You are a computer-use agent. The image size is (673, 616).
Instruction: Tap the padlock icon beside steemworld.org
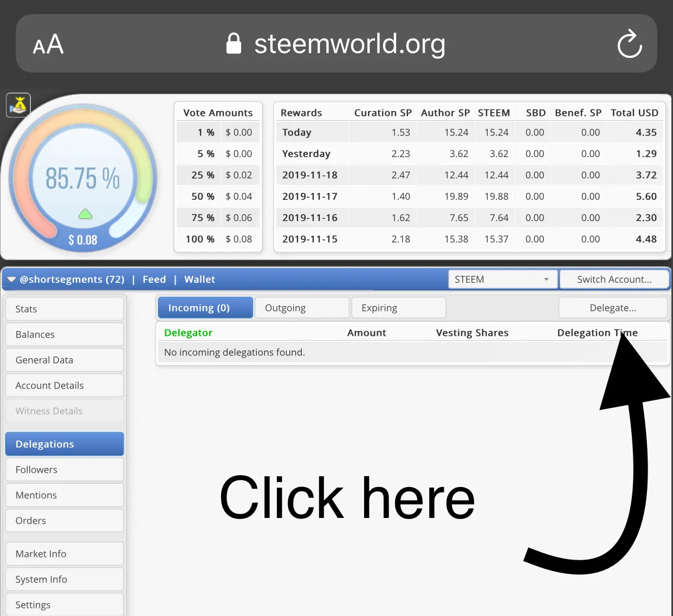234,43
